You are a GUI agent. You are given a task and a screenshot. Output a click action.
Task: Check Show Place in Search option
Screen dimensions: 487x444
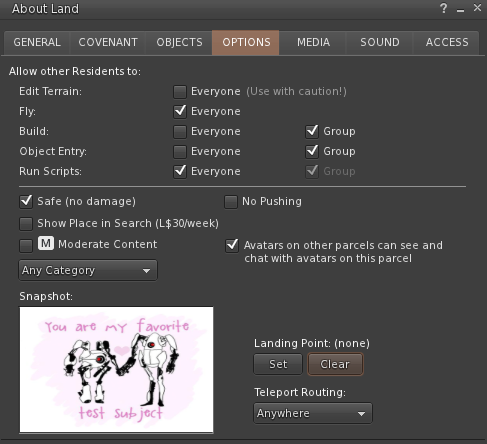[x=26, y=224]
